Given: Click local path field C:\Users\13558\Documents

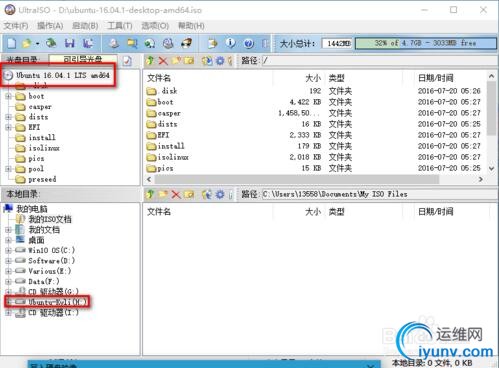Looking at the screenshot, I should click(379, 194).
